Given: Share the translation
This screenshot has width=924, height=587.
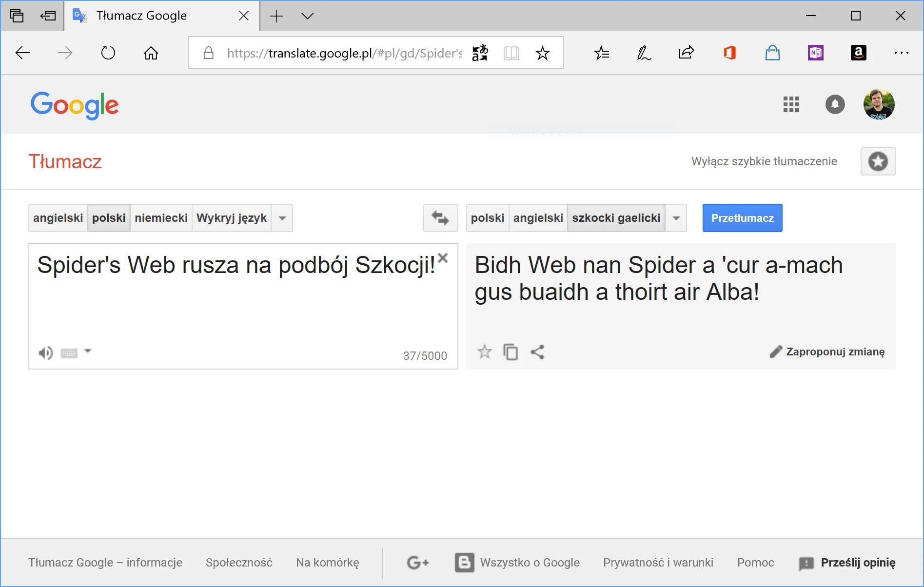Looking at the screenshot, I should [x=537, y=352].
